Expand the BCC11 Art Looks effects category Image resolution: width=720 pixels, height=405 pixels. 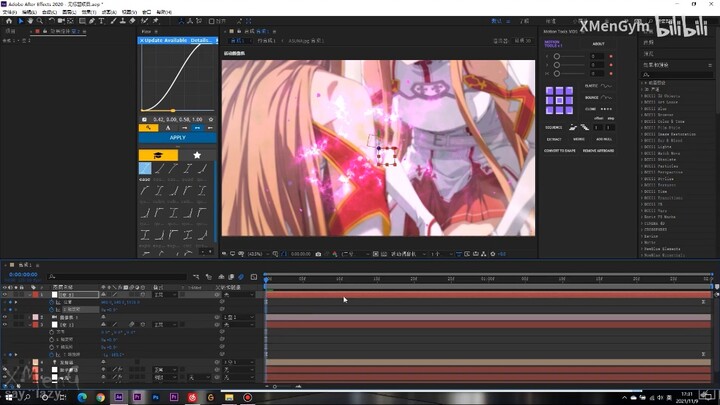(x=642, y=102)
